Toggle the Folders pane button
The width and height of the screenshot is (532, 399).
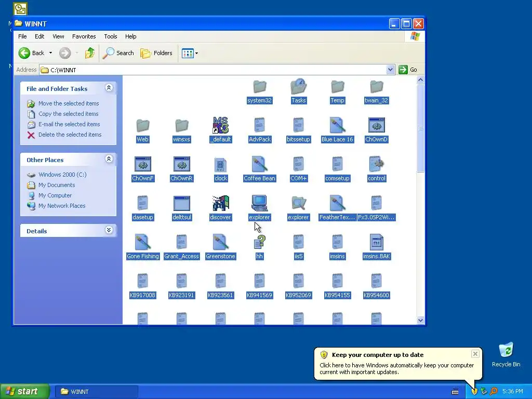tap(156, 53)
